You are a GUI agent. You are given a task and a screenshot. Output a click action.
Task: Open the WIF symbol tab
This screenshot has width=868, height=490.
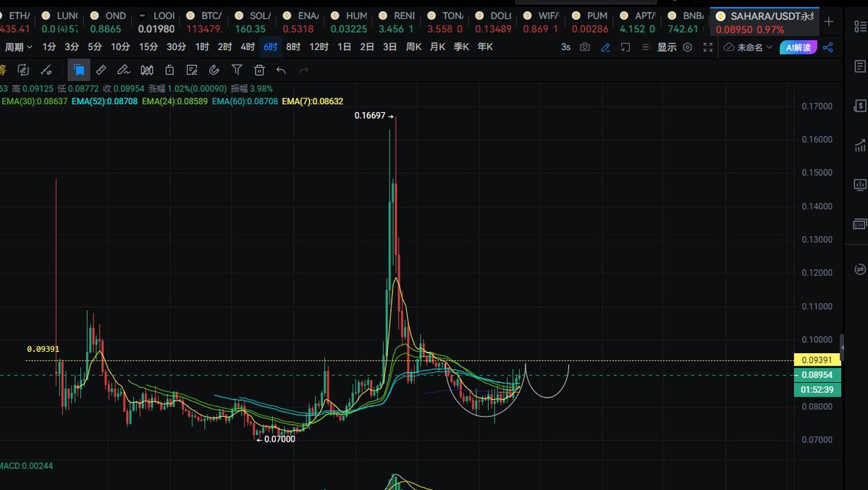pos(541,22)
